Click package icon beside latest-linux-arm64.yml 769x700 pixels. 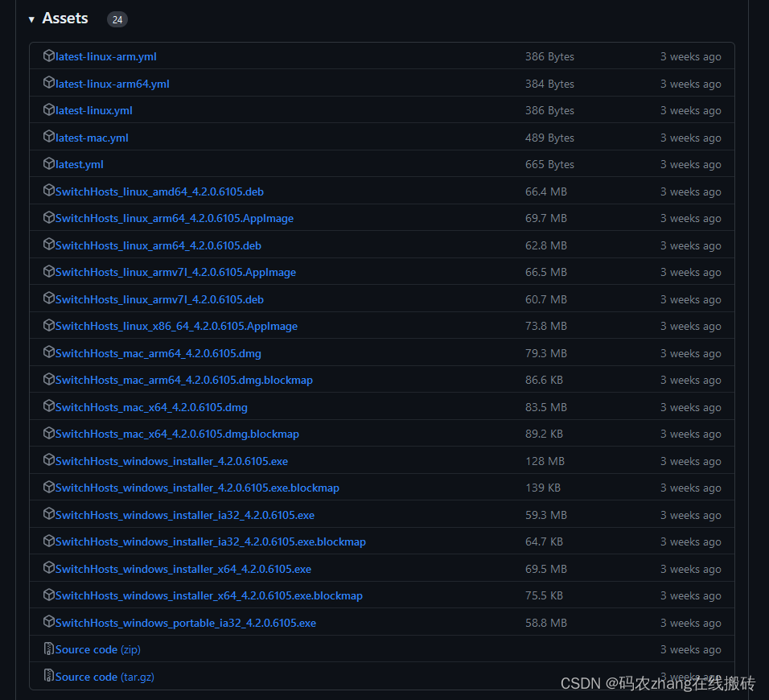click(x=48, y=83)
